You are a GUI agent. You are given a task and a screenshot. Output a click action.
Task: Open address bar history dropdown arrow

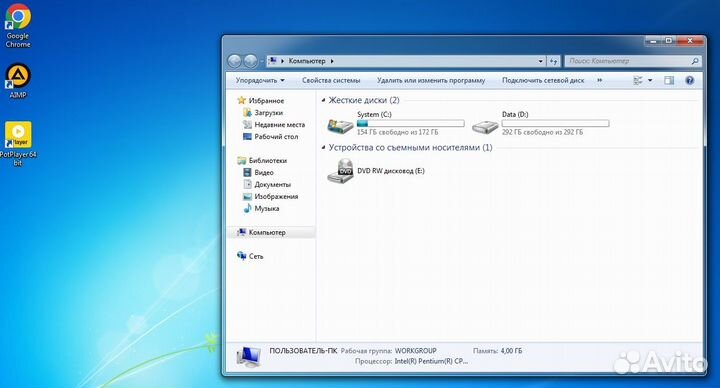(540, 61)
